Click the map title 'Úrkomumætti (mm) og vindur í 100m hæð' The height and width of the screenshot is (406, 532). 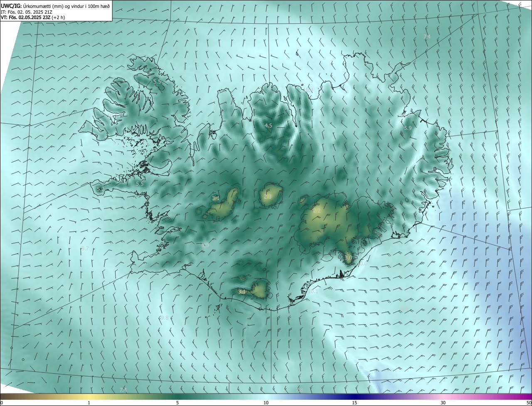coord(66,6)
